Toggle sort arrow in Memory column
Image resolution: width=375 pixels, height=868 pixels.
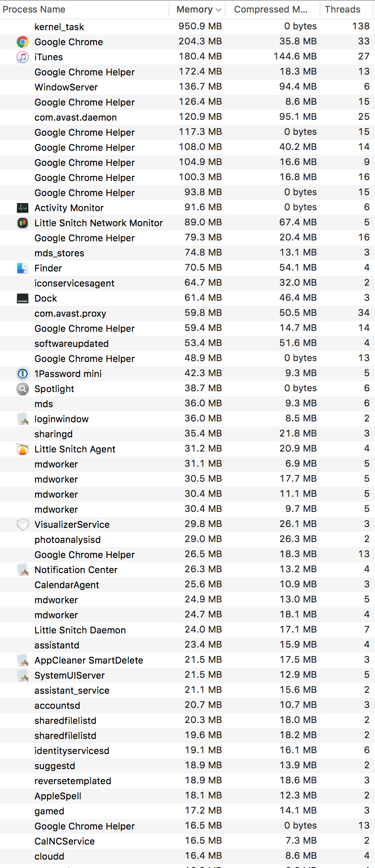coord(219,10)
